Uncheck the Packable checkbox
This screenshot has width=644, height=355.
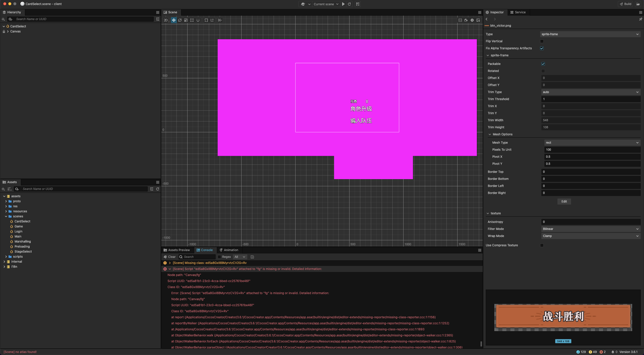coord(543,64)
